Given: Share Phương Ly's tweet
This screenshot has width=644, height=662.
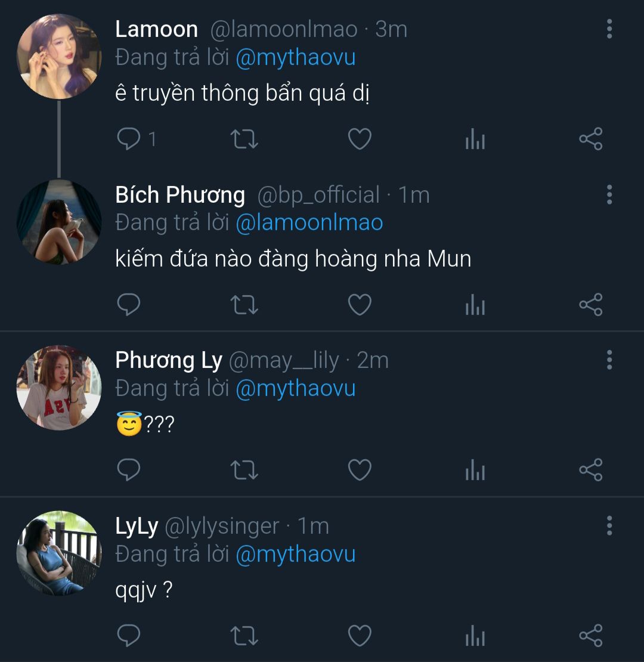Looking at the screenshot, I should pyautogui.click(x=591, y=471).
